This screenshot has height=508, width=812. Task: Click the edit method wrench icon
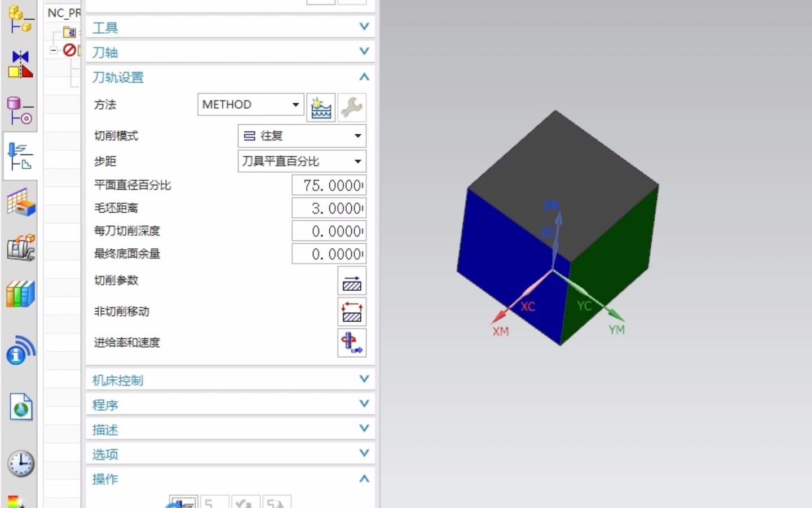(352, 107)
